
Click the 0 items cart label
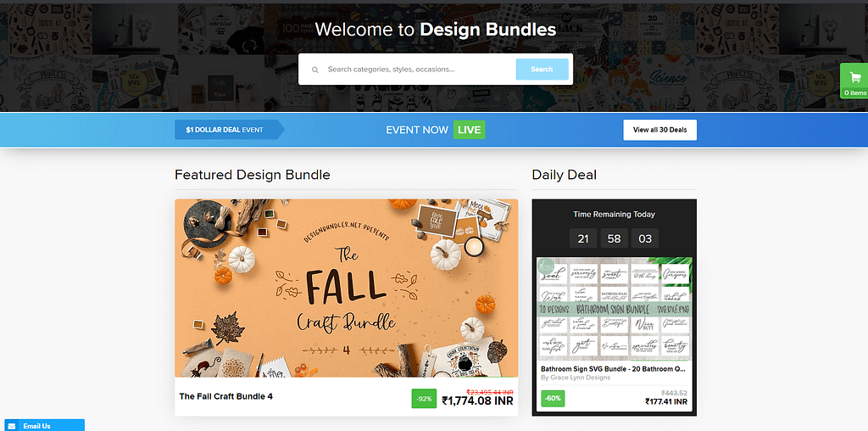pyautogui.click(x=855, y=93)
